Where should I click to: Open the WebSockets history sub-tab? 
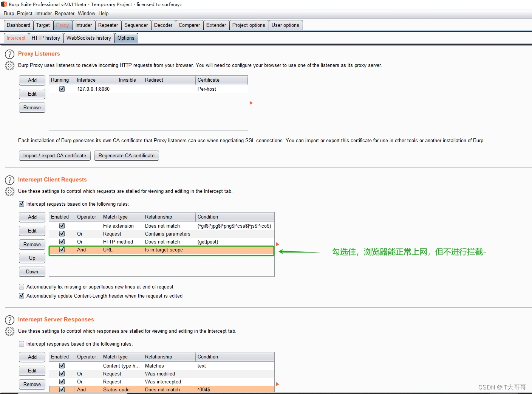point(89,38)
